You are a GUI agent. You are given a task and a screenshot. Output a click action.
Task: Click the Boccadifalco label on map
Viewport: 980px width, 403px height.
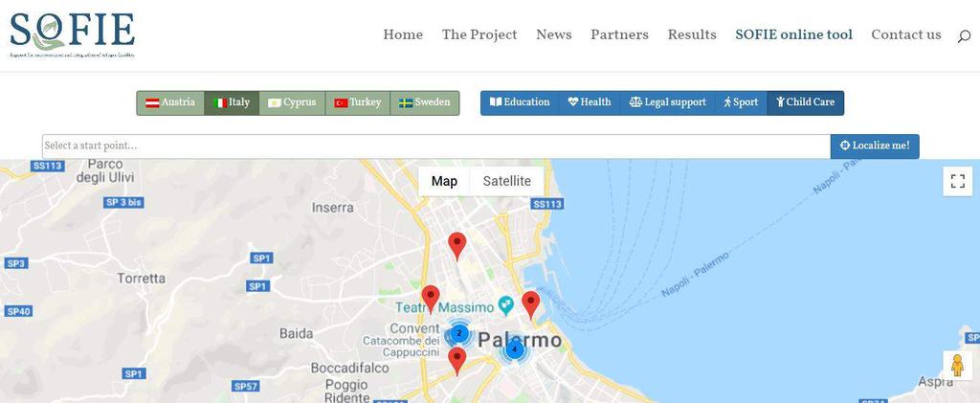(x=350, y=369)
